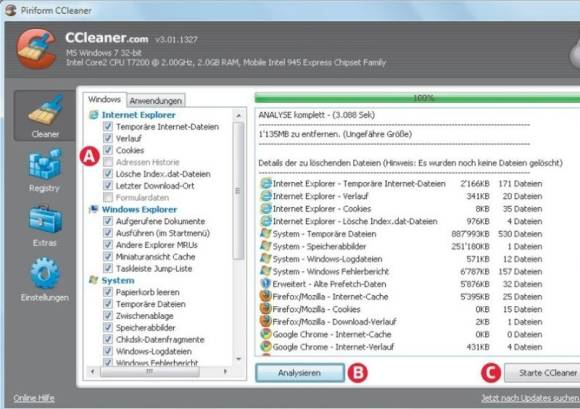This screenshot has width=580, height=409.
Task: Open the Cleaner section in sidebar
Action: [x=45, y=116]
